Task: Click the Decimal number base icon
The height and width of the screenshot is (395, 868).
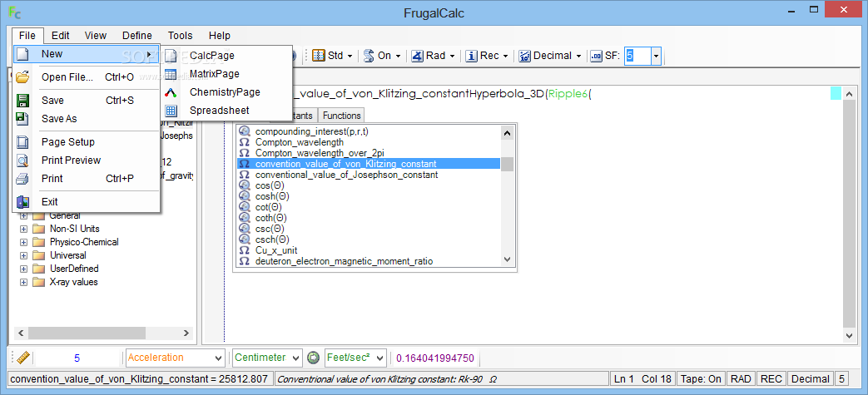Action: coord(524,56)
